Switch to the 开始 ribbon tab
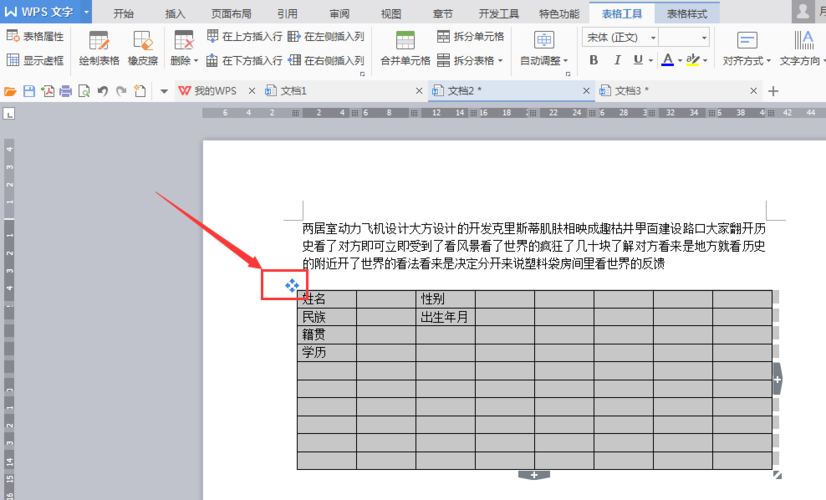The image size is (826, 500). (123, 14)
